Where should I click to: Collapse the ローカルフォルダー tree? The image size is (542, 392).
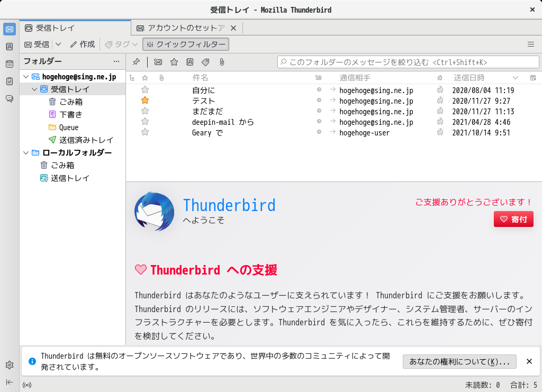click(x=26, y=153)
